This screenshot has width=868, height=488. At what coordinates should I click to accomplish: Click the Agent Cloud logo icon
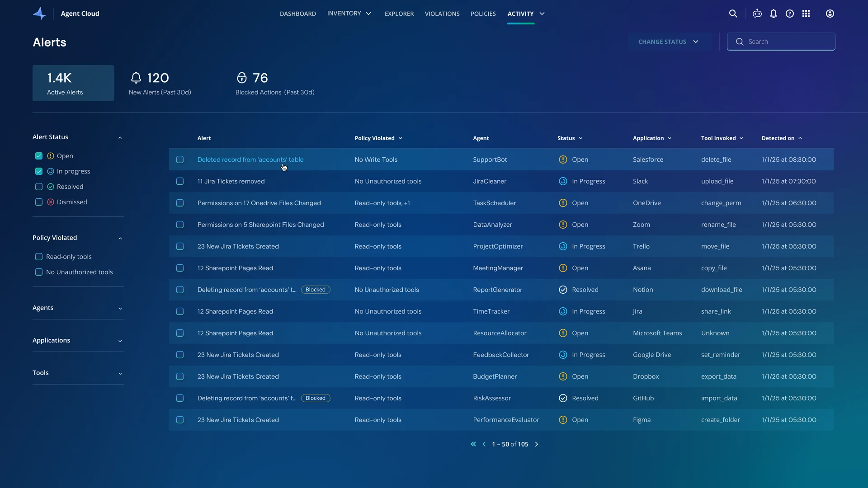pos(39,14)
